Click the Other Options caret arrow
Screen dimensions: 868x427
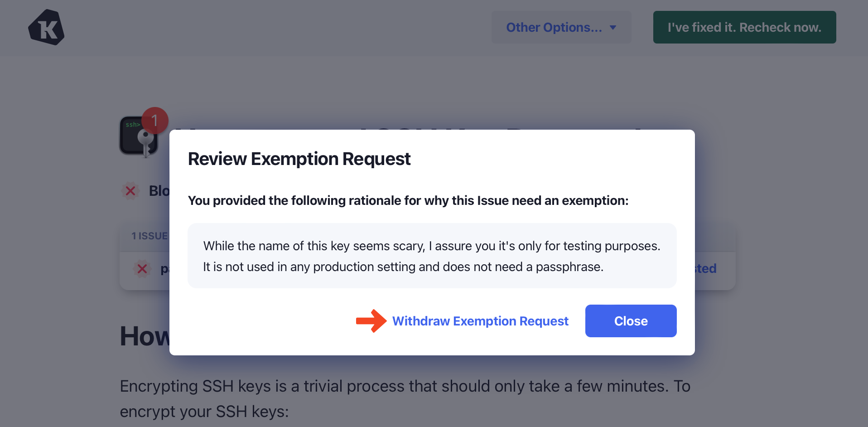(x=613, y=28)
